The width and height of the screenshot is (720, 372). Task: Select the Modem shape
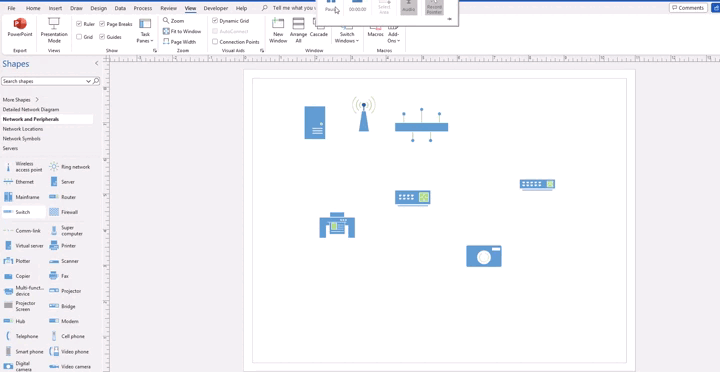tap(64, 321)
